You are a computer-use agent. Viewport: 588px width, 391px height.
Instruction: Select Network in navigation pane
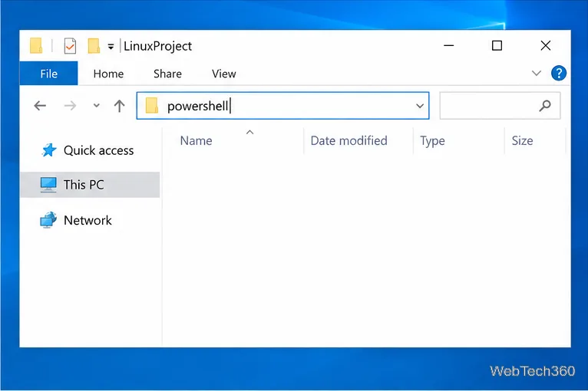[x=91, y=220]
